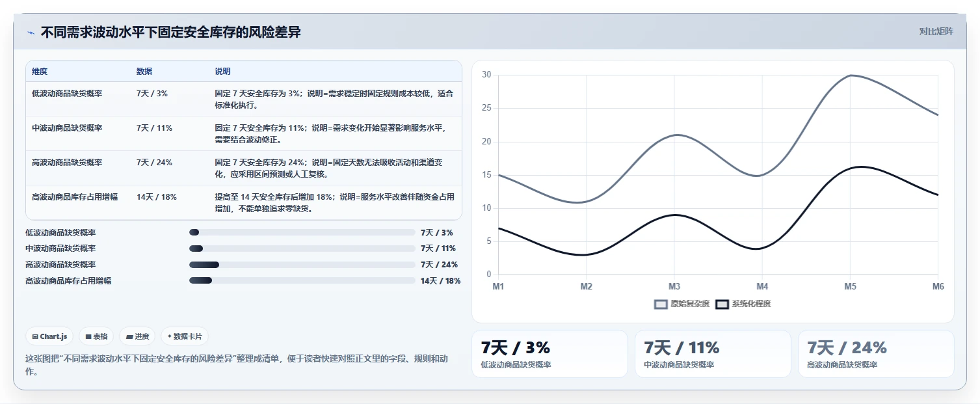Viewport: 980px width, 404px height.
Task: Click table value 7天 / 24%
Action: [x=154, y=163]
